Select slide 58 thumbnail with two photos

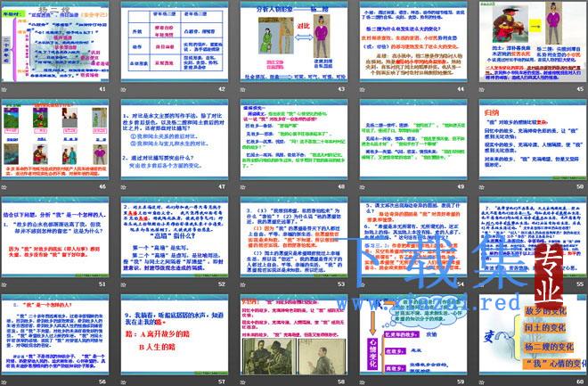[294, 334]
